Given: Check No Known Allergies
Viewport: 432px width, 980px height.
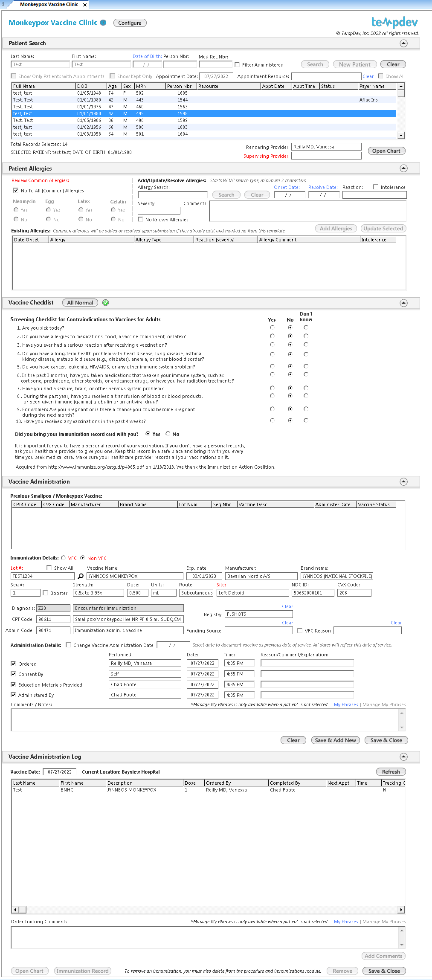Looking at the screenshot, I should click(x=141, y=220).
